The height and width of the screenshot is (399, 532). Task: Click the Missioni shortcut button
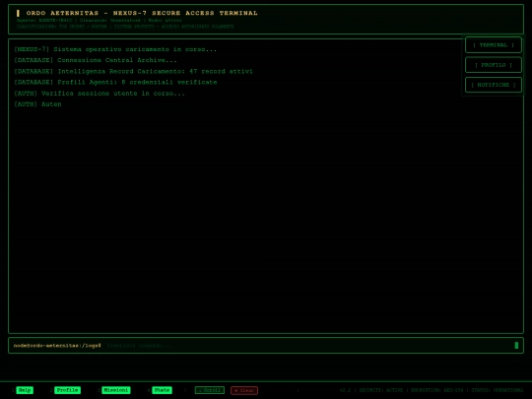(x=116, y=390)
